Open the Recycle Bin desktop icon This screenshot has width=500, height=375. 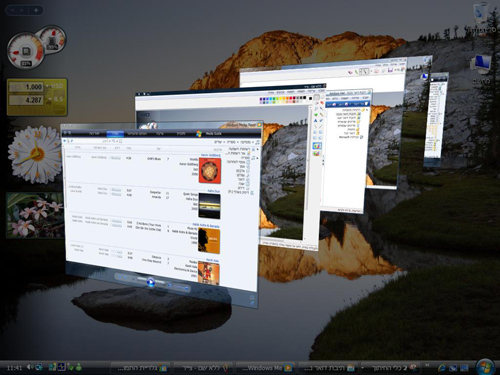pos(481,13)
